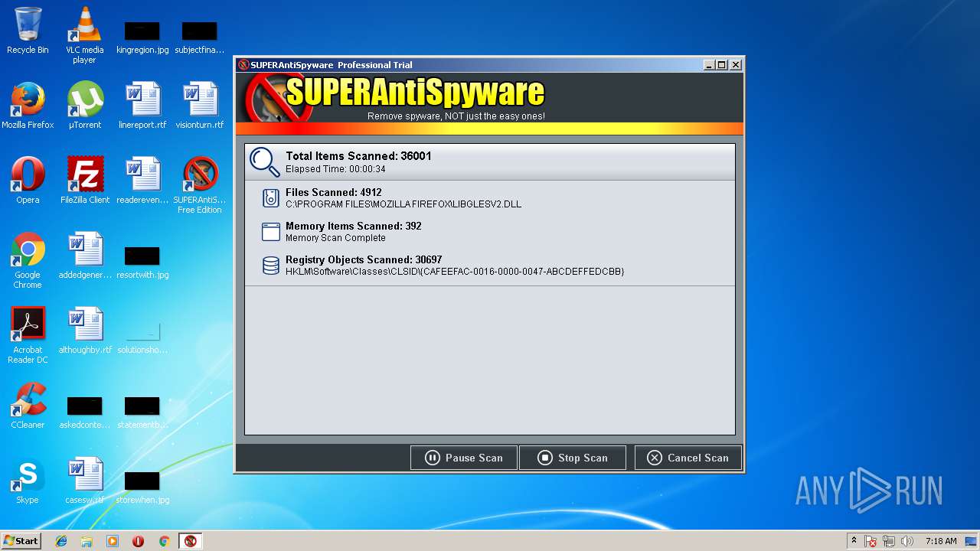Viewport: 980px width, 551px height.
Task: Pause the running scan
Action: tap(464, 458)
